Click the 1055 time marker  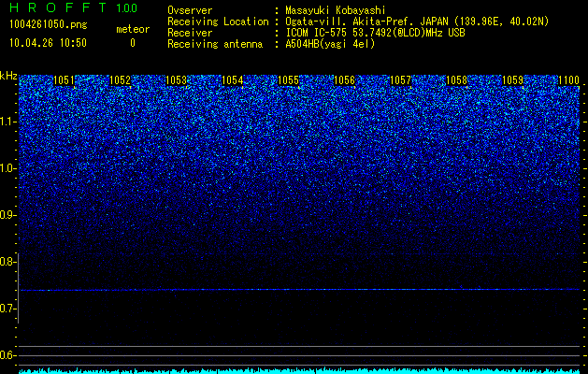(288, 80)
